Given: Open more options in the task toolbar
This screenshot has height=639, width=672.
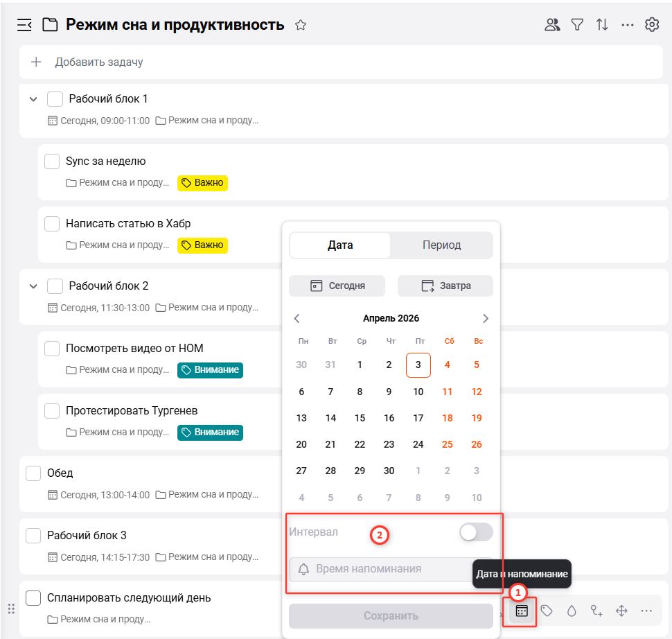Looking at the screenshot, I should pos(646,611).
